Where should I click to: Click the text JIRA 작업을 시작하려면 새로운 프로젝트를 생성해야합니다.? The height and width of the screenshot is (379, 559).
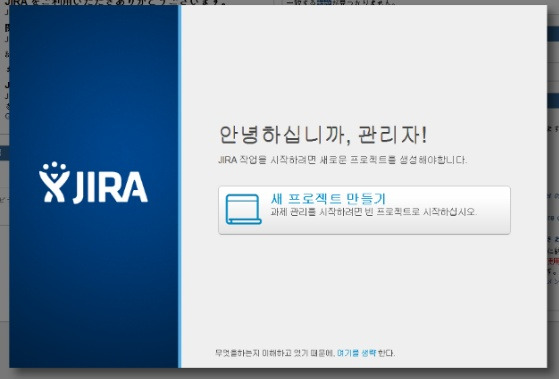342,160
